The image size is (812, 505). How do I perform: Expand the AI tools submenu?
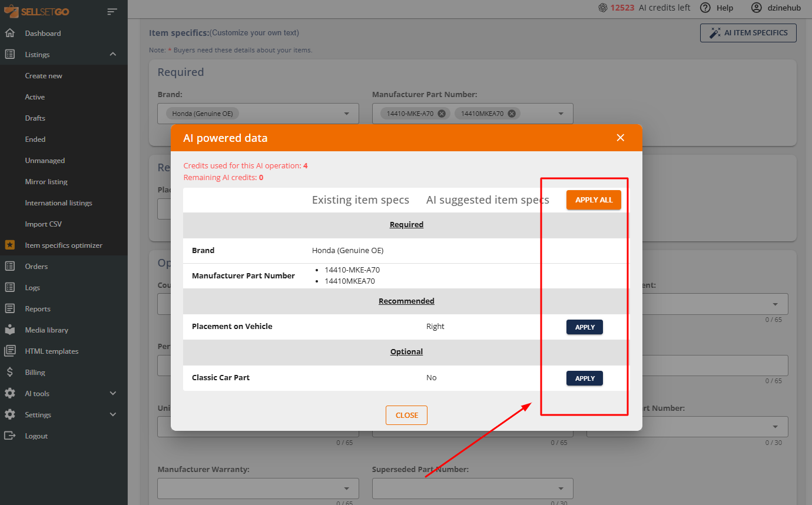(x=113, y=394)
